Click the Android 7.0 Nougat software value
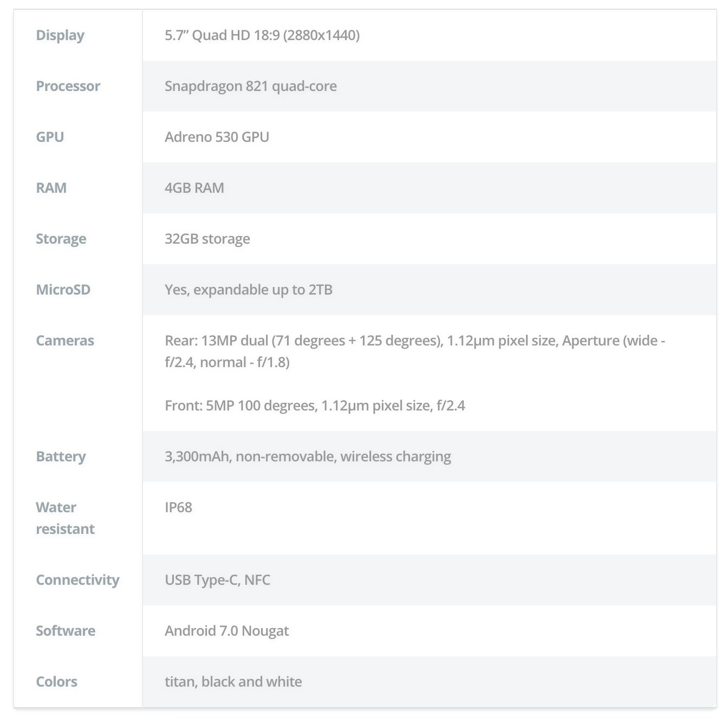The width and height of the screenshot is (728, 718). point(226,631)
